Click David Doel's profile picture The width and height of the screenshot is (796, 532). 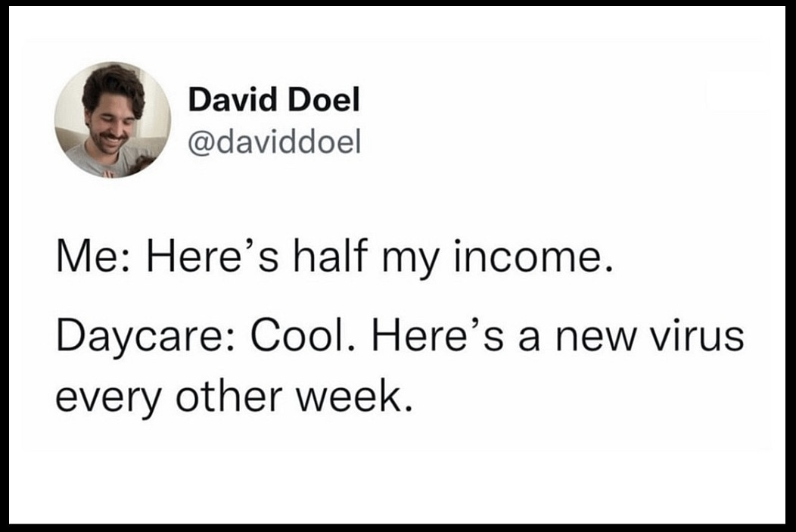click(112, 120)
